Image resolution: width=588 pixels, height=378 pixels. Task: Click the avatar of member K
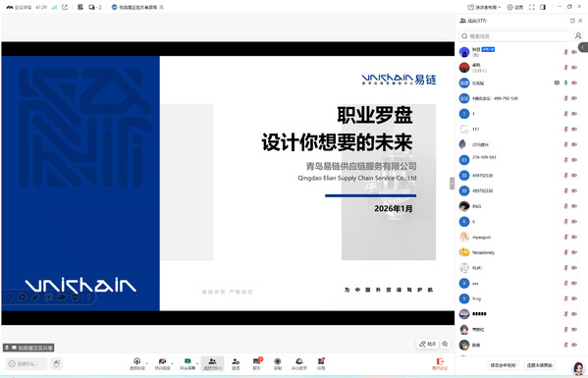pos(464,222)
